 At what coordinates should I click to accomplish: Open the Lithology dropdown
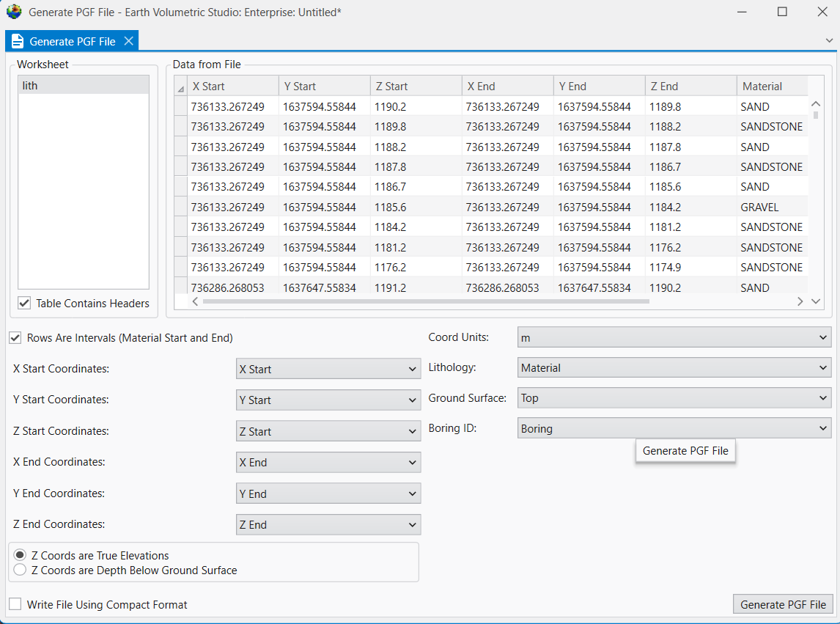tap(674, 368)
